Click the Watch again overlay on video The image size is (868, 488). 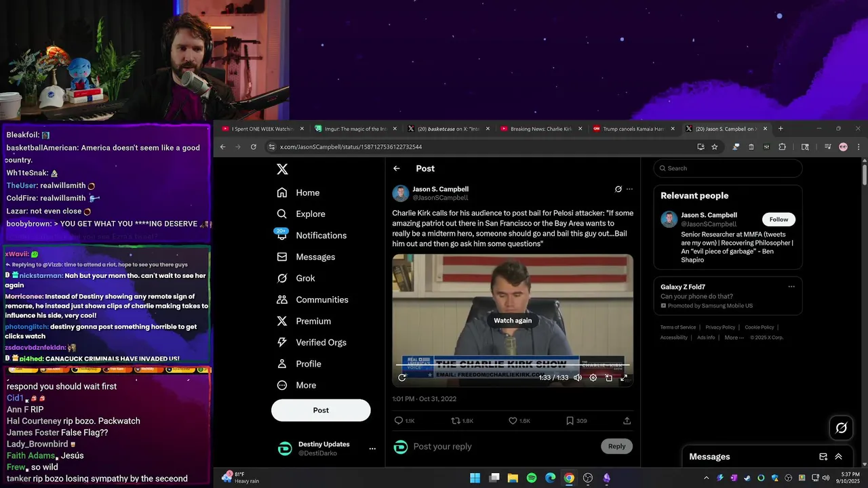point(513,321)
